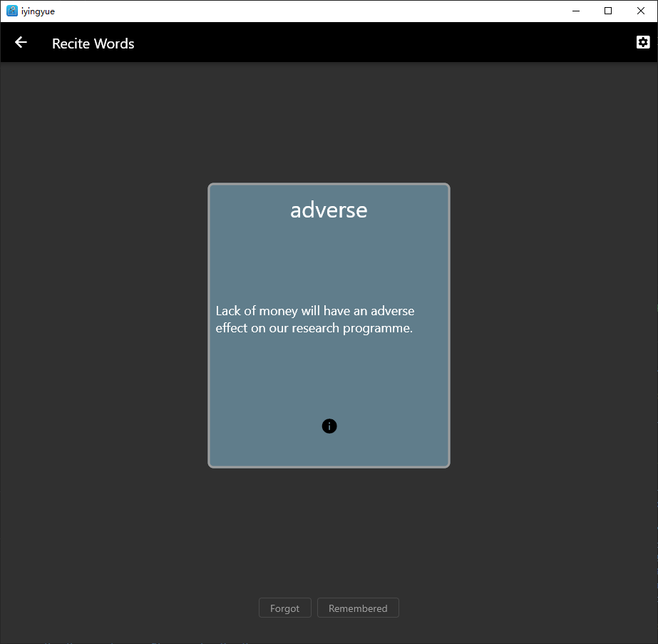Click the Forgot button
This screenshot has height=644, width=658.
pyautogui.click(x=285, y=608)
